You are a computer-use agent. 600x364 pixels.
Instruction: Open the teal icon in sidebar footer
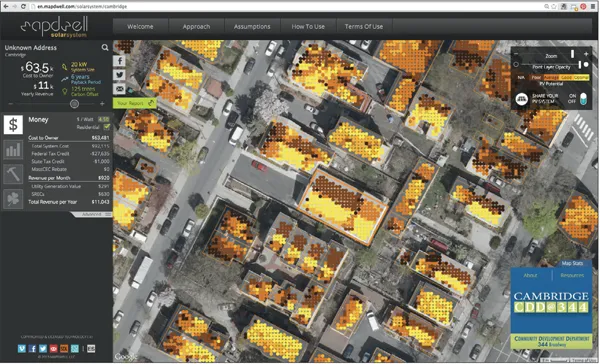tap(75, 348)
